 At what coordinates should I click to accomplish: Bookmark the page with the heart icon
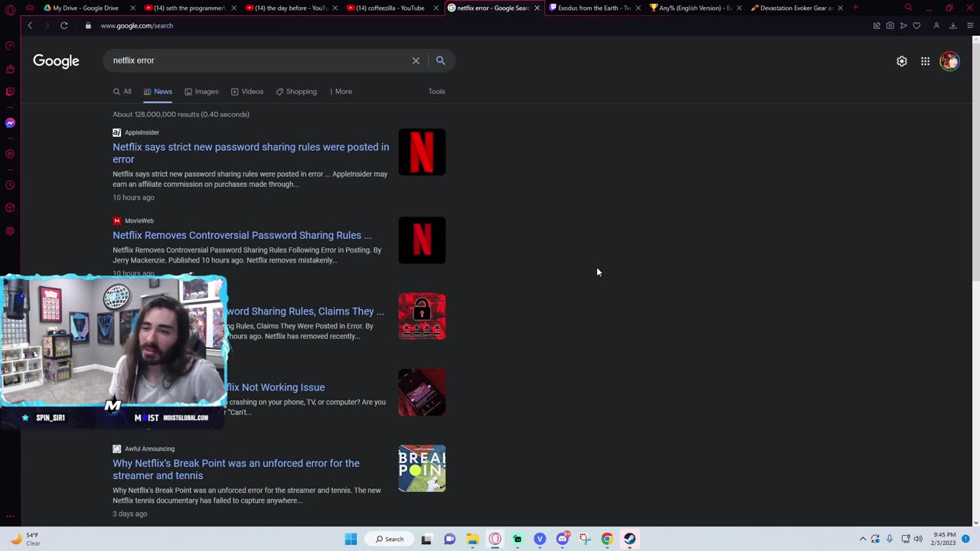click(916, 25)
